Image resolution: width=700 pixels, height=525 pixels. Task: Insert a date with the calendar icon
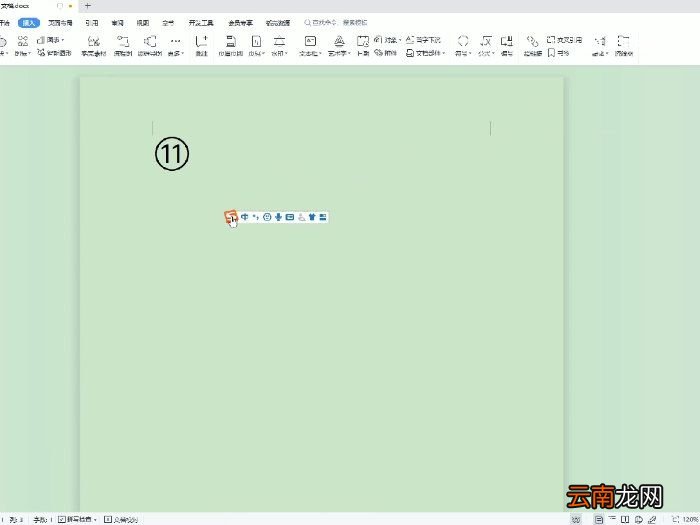click(x=362, y=46)
